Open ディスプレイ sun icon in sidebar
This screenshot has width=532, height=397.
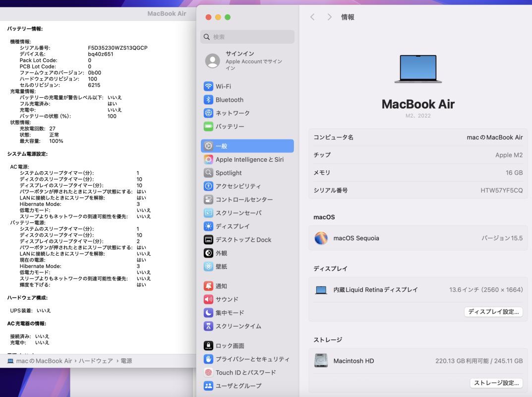(208, 226)
